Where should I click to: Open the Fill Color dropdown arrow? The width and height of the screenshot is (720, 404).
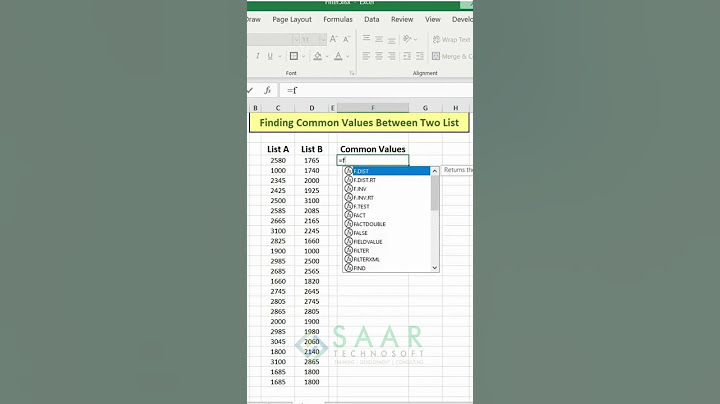point(327,56)
